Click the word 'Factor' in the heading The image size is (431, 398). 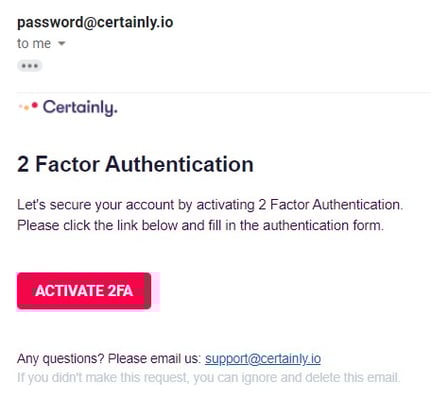click(67, 164)
